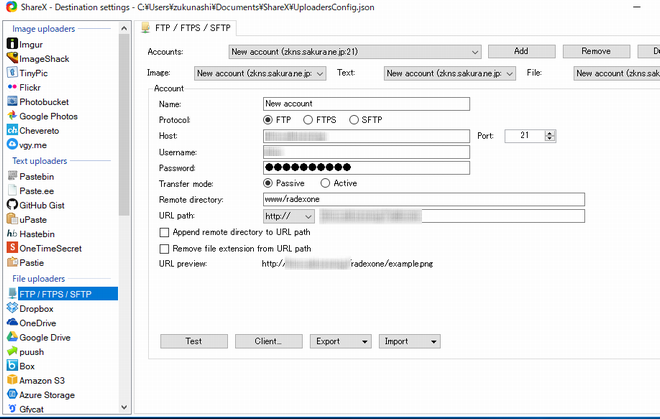Open the Import dropdown button

[410, 341]
